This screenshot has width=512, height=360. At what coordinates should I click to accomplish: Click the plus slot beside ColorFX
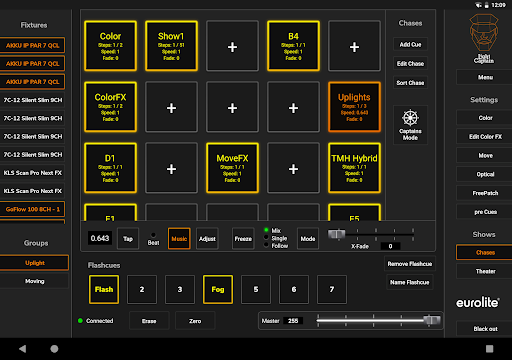pos(171,107)
